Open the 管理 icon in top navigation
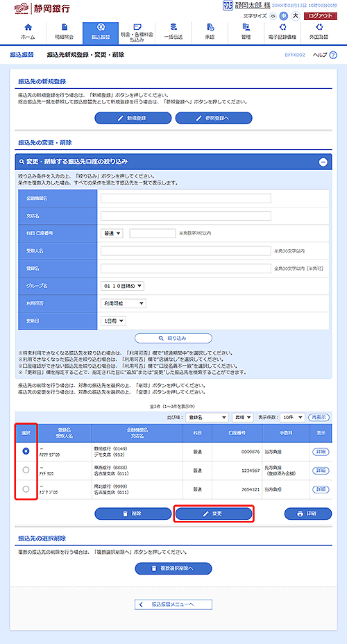347x644 pixels. point(246,28)
